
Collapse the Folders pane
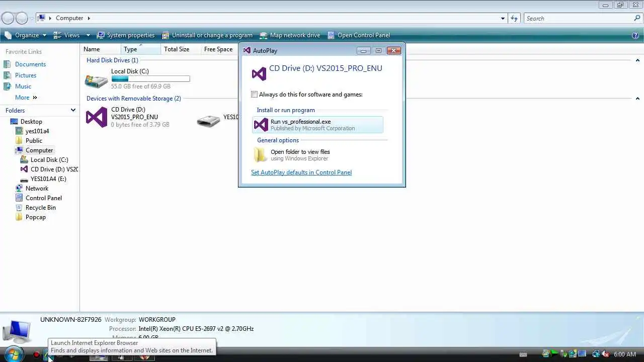(x=73, y=111)
